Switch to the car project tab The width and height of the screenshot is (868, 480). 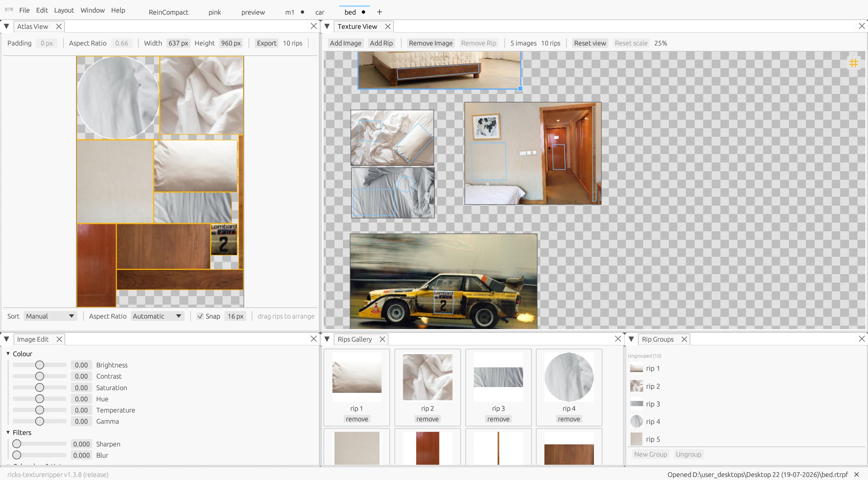[320, 12]
